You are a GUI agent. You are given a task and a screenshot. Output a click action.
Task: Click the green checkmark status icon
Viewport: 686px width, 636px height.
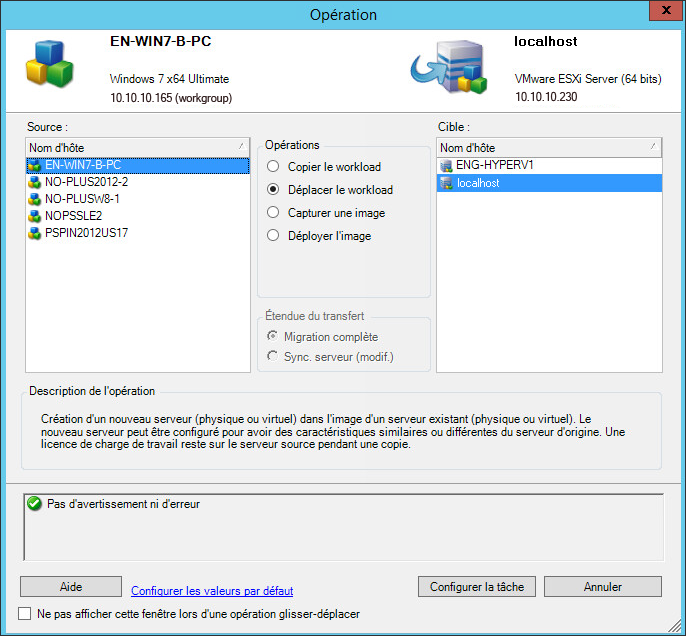(35, 504)
